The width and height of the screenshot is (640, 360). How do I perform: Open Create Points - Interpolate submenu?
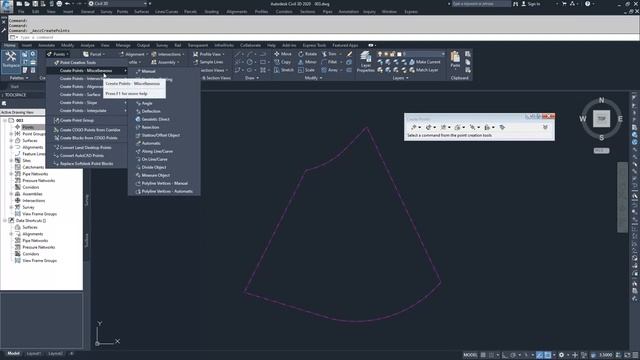tap(87, 111)
